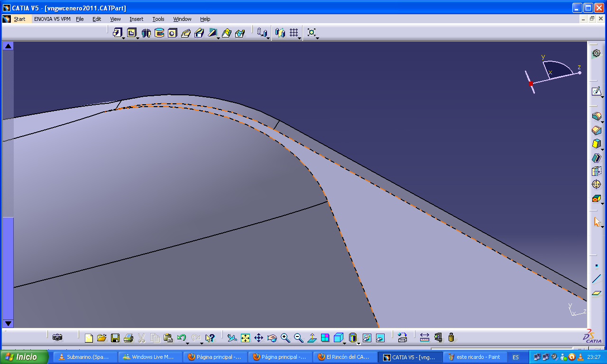607x364 pixels.
Task: Select the Rib tool
Action: point(186,33)
